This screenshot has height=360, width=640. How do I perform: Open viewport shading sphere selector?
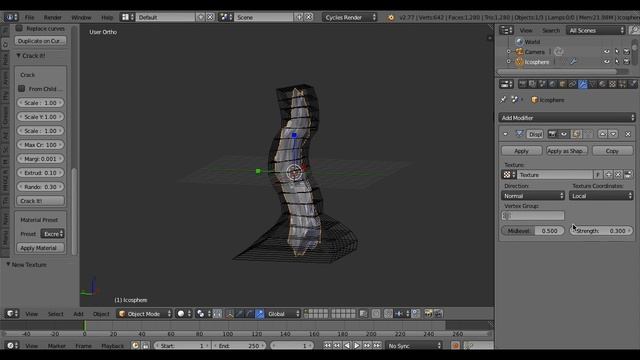184,313
